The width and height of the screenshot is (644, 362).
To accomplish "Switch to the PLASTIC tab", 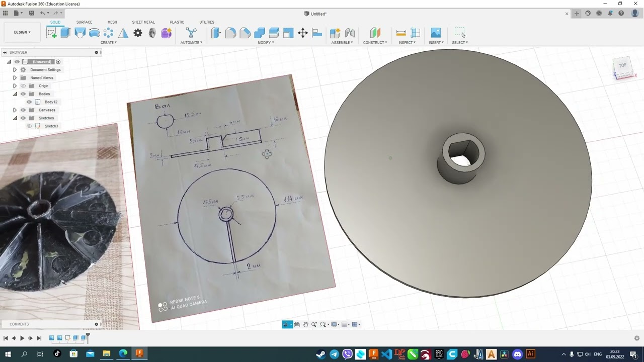I will pyautogui.click(x=177, y=22).
